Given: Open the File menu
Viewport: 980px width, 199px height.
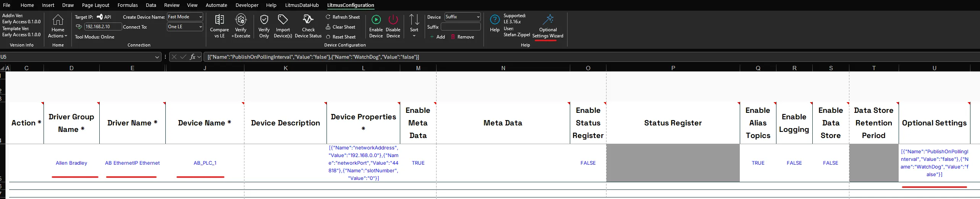Looking at the screenshot, I should [7, 5].
